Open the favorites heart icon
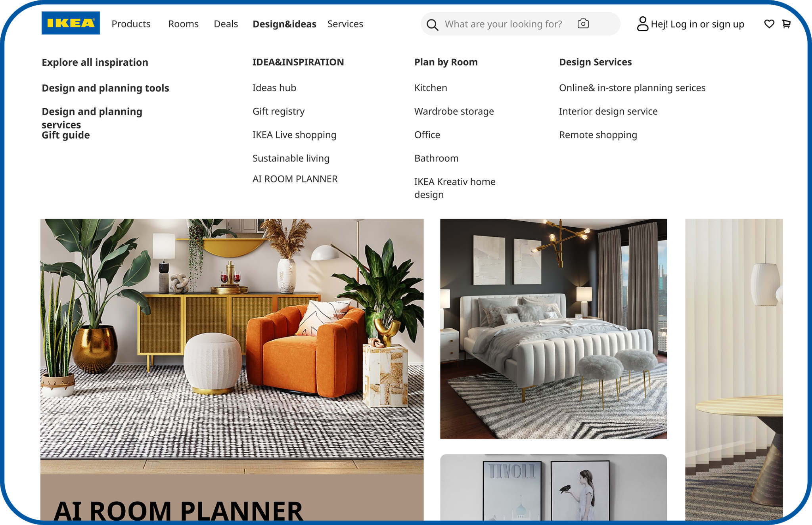812x525 pixels. (769, 24)
